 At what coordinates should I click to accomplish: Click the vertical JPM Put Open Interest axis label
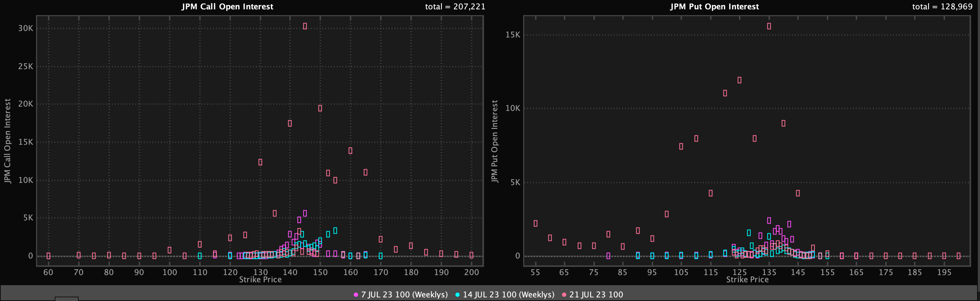pos(495,141)
